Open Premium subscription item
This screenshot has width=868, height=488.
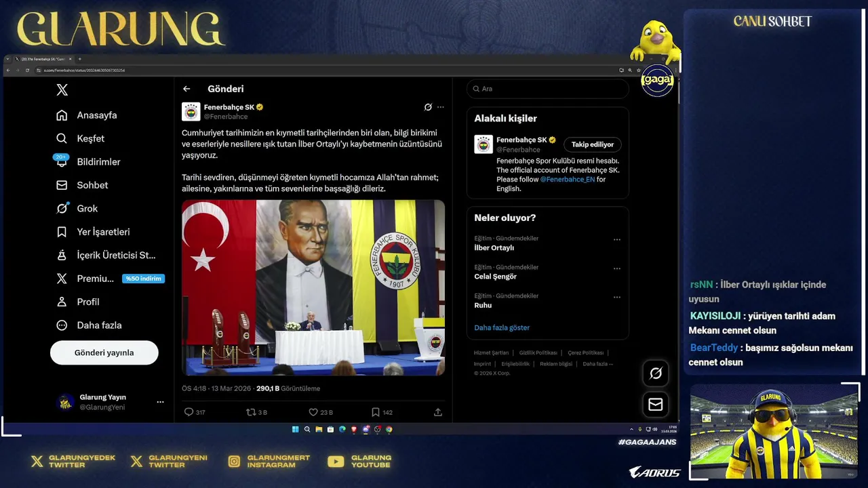85,279
